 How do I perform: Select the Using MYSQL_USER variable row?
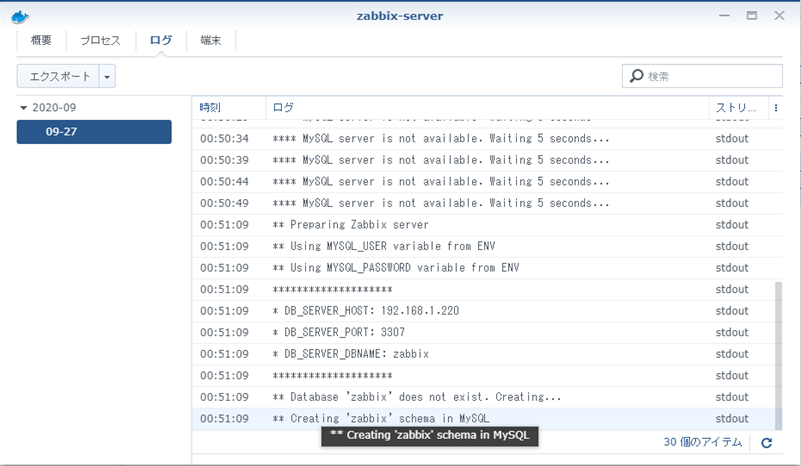[487, 246]
